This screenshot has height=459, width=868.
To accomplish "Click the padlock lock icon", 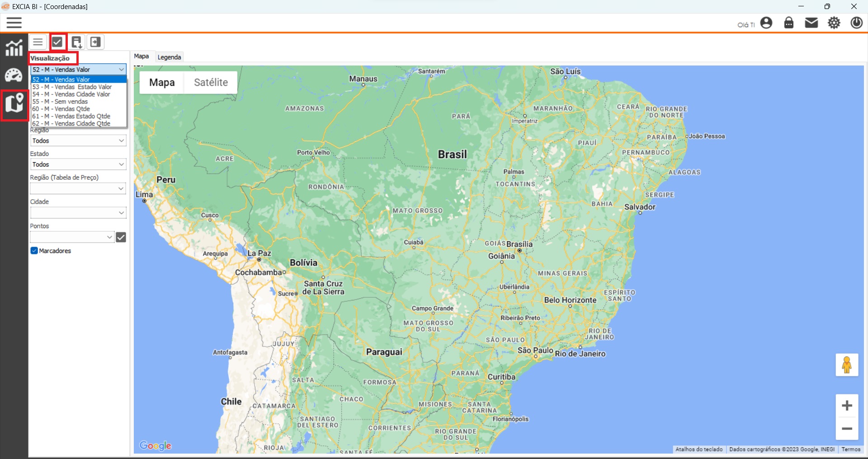I will tap(789, 23).
